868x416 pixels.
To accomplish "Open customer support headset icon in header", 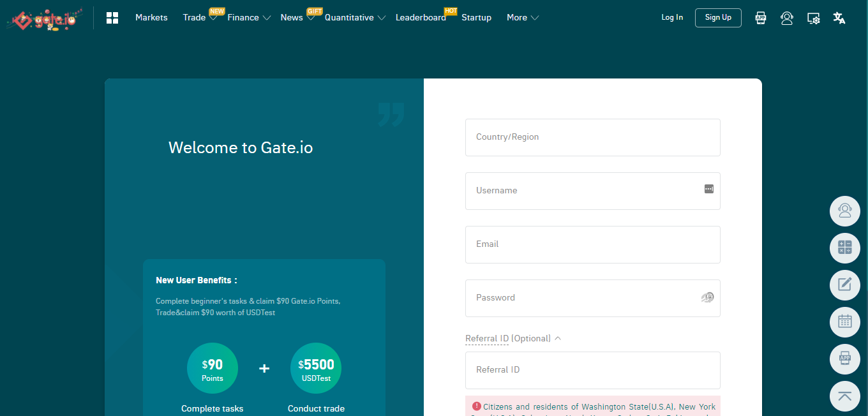I will [x=787, y=18].
